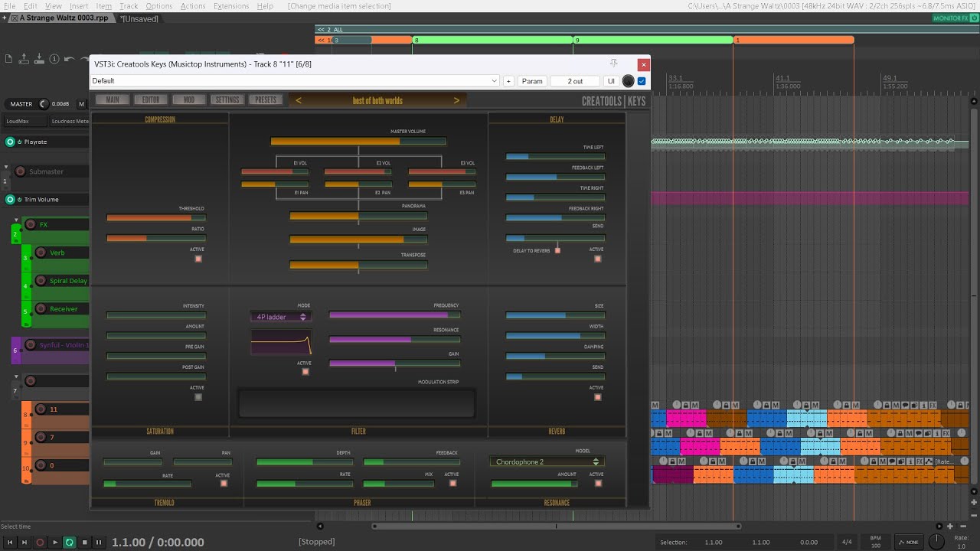Click the Save project download icon
980x551 pixels.
(x=39, y=59)
